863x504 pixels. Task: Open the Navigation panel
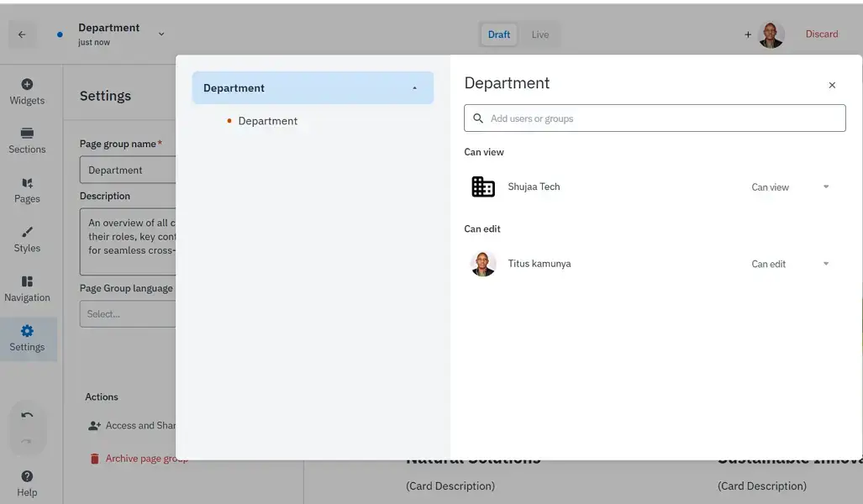(27, 290)
